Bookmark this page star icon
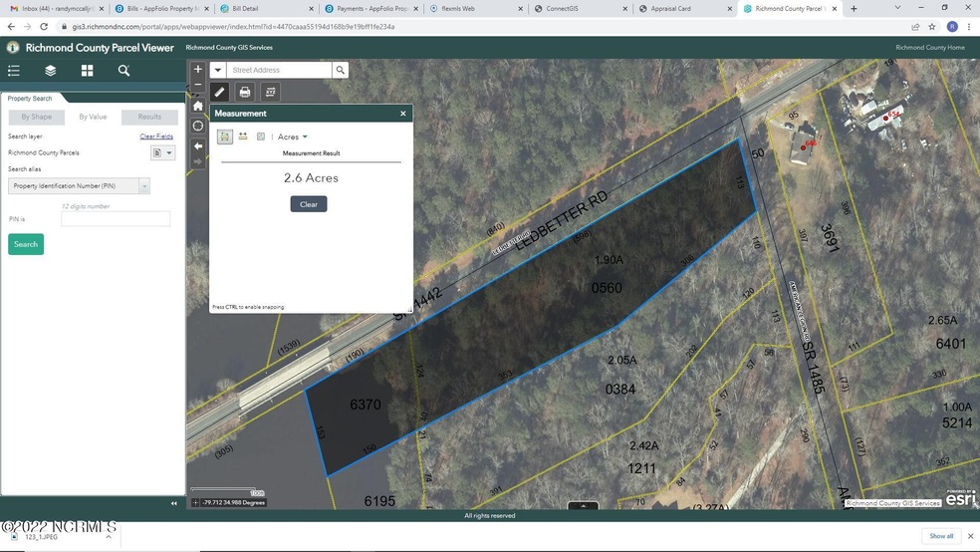 pyautogui.click(x=932, y=27)
